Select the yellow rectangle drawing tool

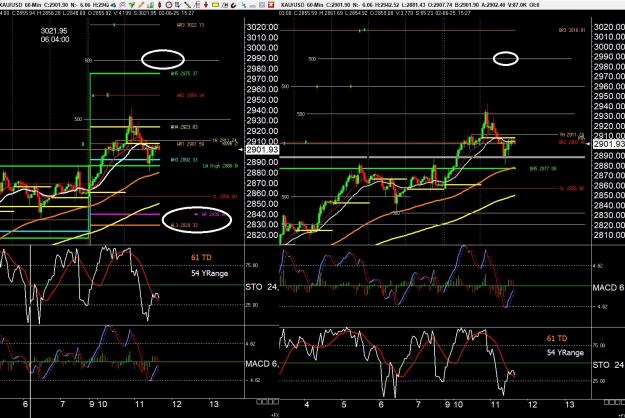pyautogui.click(x=215, y=5)
